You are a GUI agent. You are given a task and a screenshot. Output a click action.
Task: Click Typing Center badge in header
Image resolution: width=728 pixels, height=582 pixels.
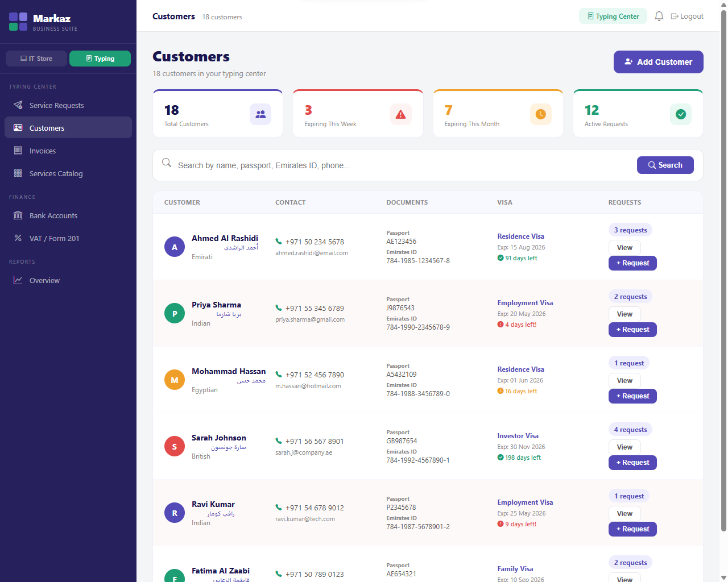point(613,16)
